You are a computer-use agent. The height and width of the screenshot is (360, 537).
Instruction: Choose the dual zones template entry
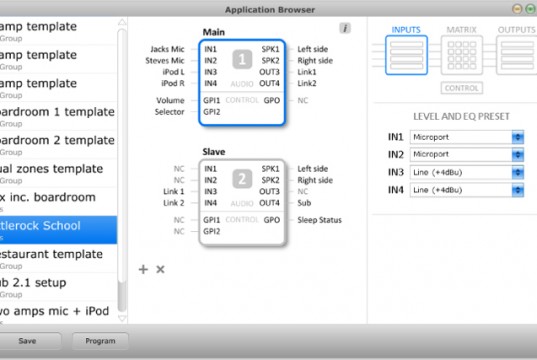pyautogui.click(x=58, y=173)
